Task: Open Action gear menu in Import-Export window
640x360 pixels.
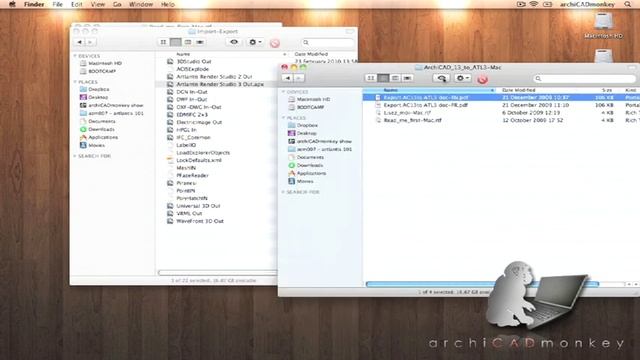Action: coord(255,42)
